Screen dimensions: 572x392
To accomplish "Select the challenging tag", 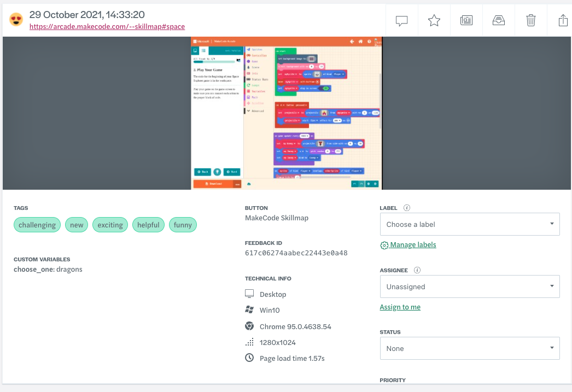I will [37, 225].
